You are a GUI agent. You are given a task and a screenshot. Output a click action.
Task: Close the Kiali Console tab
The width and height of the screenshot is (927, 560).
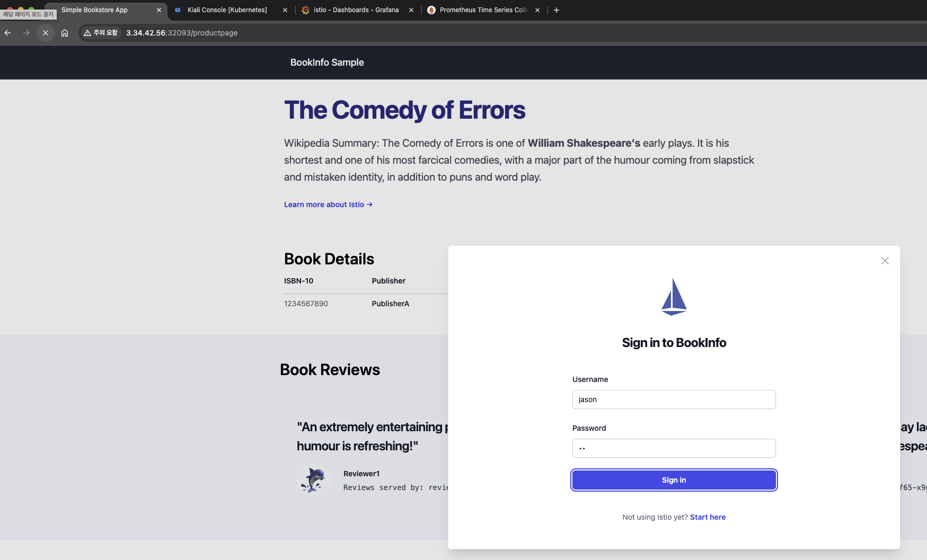click(x=285, y=10)
